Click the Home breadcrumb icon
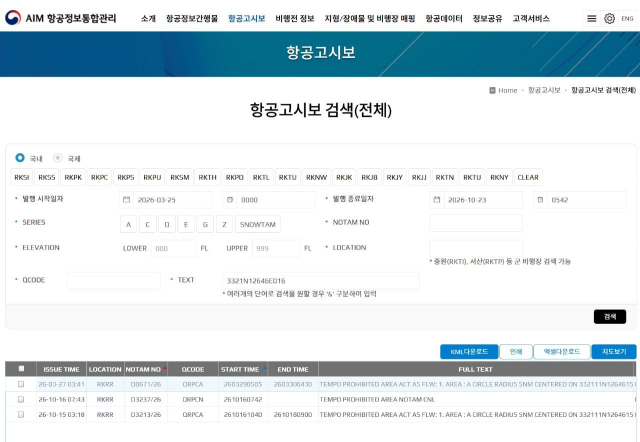 (492, 90)
